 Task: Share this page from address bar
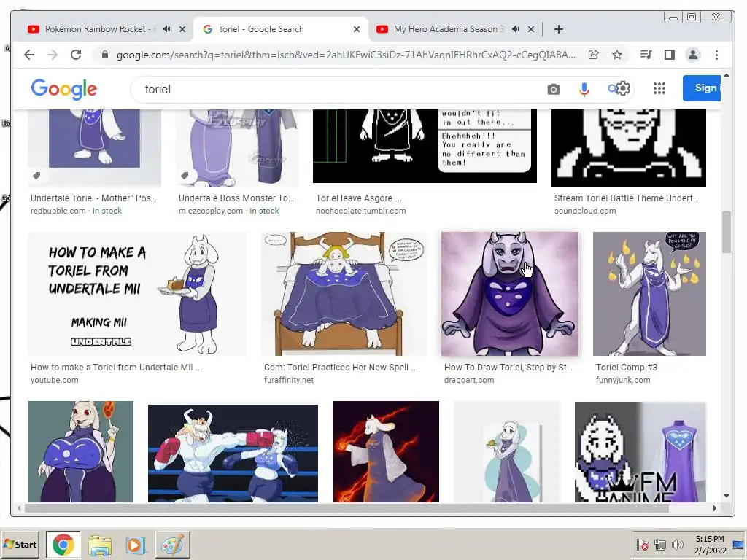click(x=593, y=55)
